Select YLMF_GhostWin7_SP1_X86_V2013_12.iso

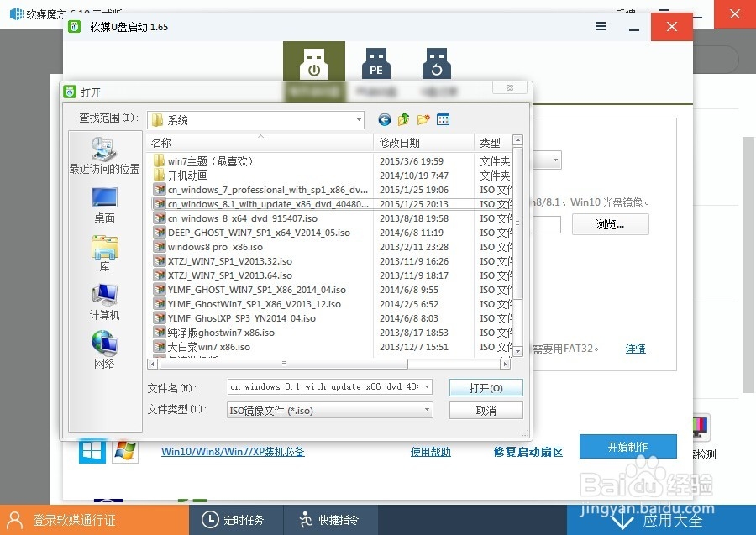coord(254,304)
